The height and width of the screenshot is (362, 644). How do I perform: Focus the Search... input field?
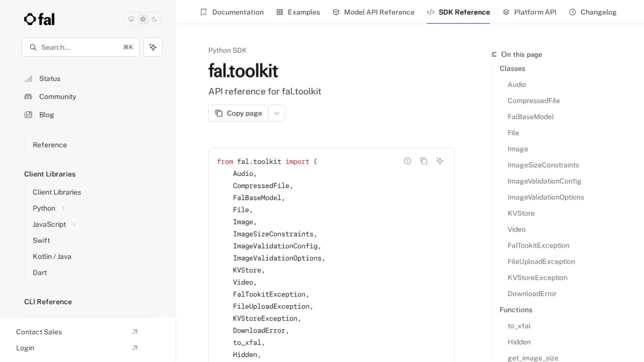80,47
